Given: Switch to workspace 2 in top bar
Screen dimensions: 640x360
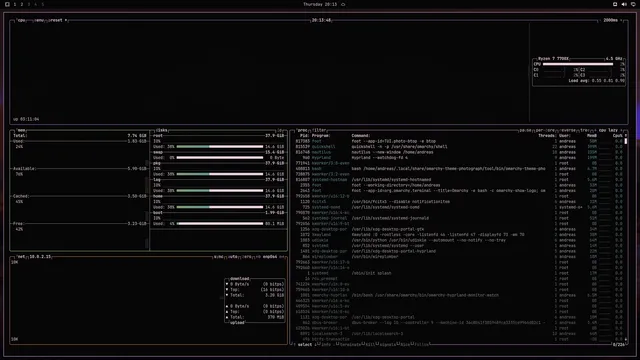Looking at the screenshot, I should click(22, 4).
